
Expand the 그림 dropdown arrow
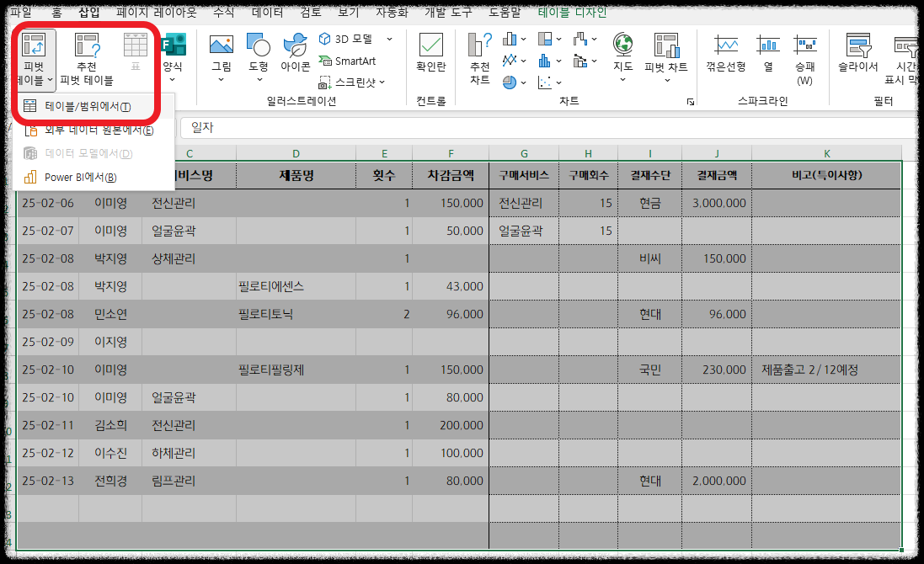221,80
